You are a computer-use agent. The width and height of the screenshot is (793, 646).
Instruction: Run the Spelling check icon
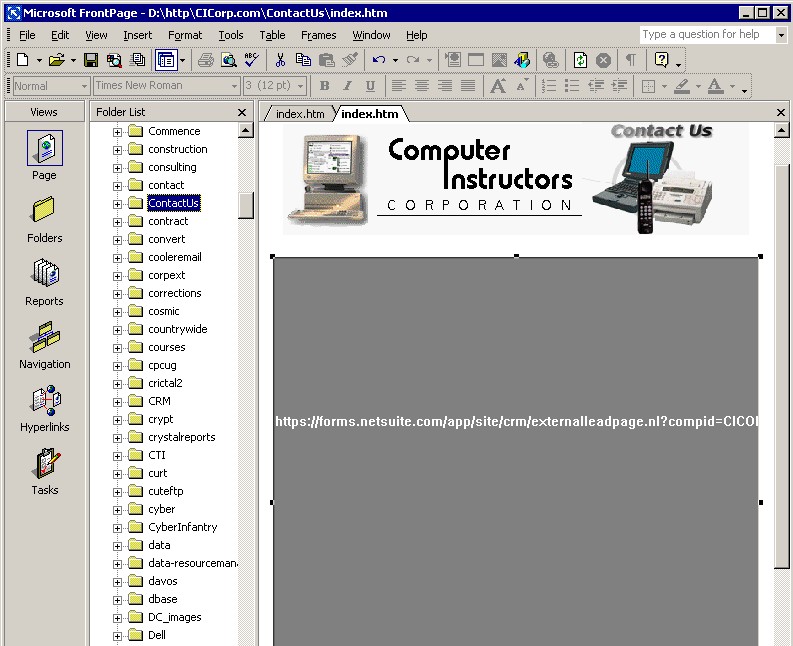(251, 60)
